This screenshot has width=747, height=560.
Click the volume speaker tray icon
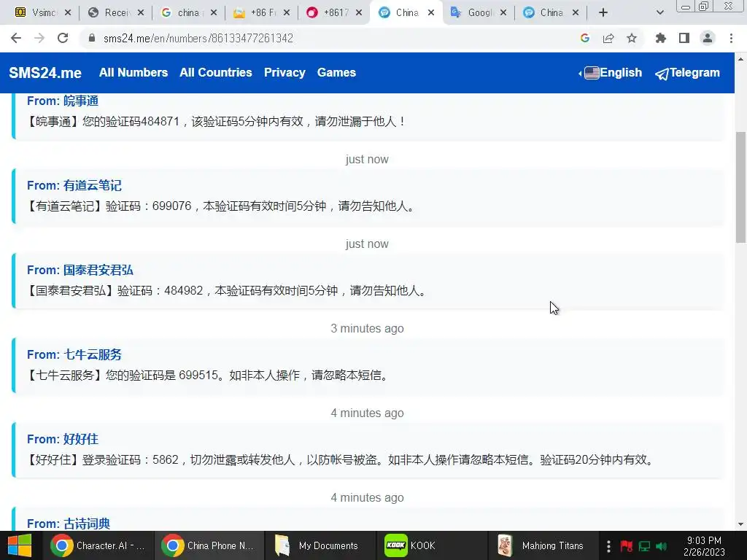(661, 545)
